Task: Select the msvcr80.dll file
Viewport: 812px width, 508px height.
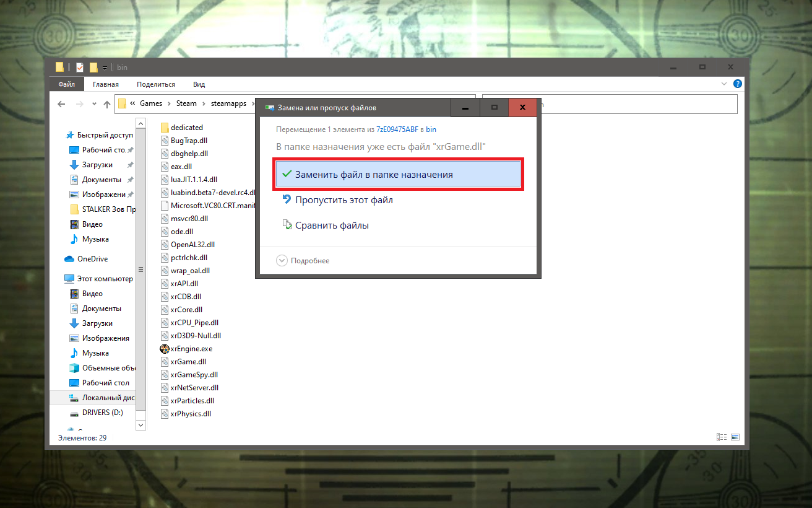Action: 184,219
